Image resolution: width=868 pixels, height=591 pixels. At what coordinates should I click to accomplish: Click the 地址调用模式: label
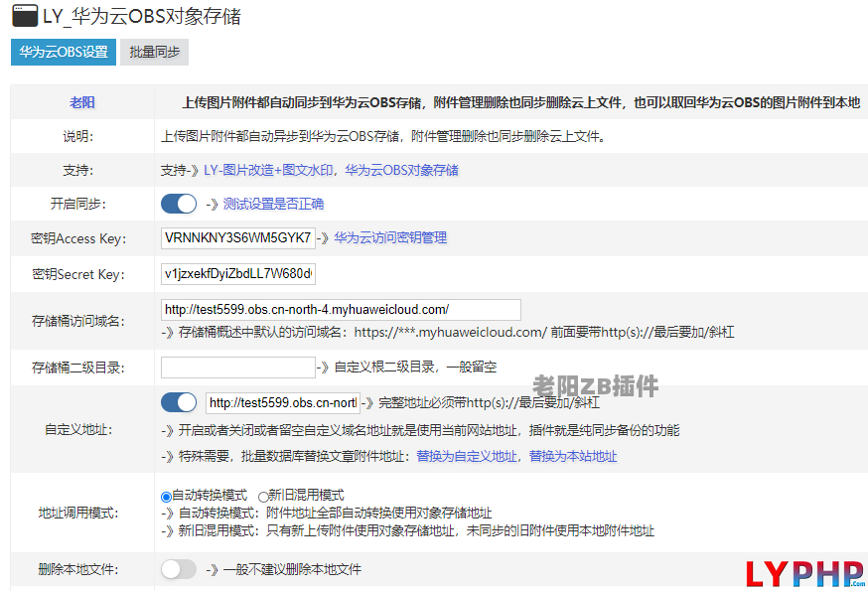point(78,513)
